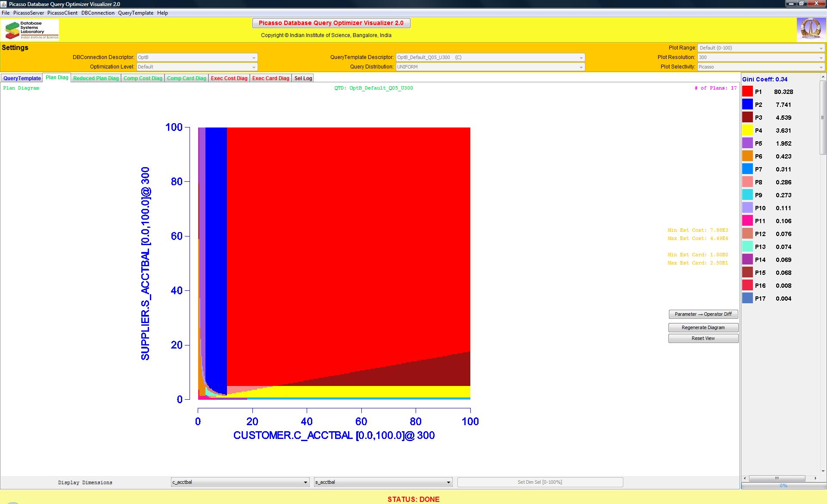Click the Database Systems Laboratory logo
This screenshot has height=504, width=827.
30,30
